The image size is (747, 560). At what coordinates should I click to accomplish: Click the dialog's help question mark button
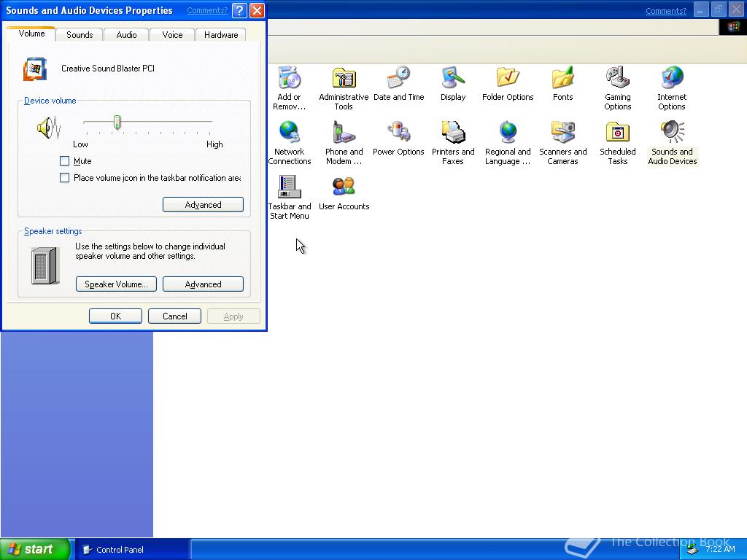(x=239, y=10)
